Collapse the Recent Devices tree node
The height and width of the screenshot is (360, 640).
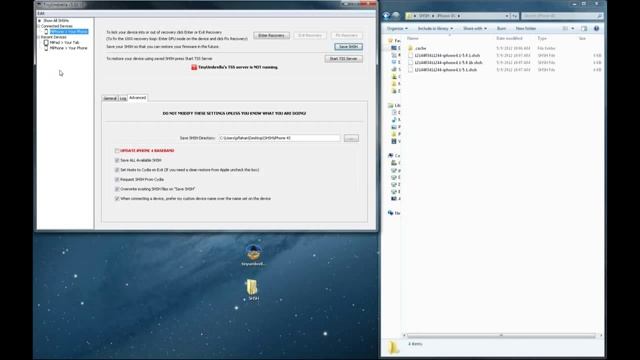pos(39,37)
